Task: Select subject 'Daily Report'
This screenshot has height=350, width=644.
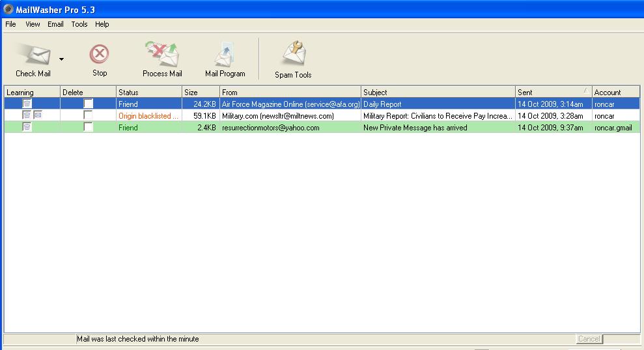Action: pyautogui.click(x=382, y=104)
